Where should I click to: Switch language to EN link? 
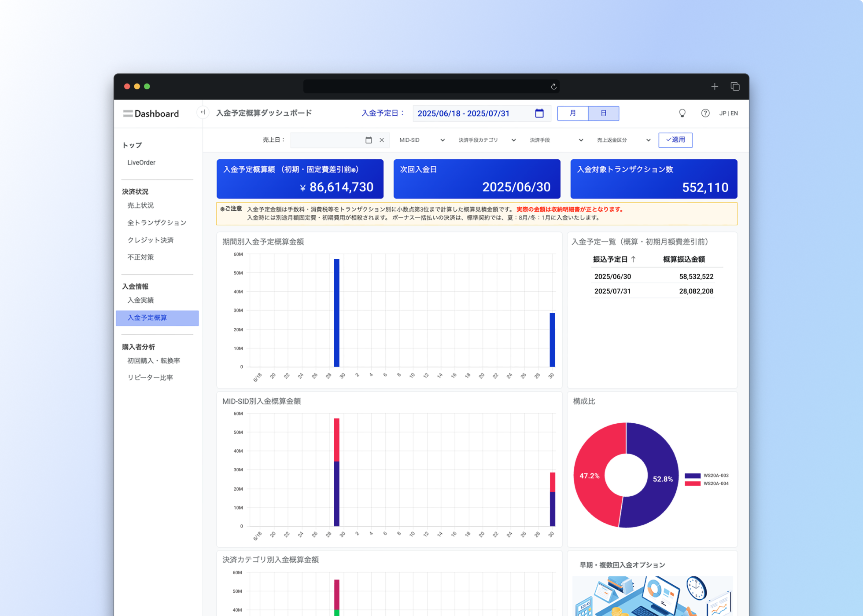[734, 114]
